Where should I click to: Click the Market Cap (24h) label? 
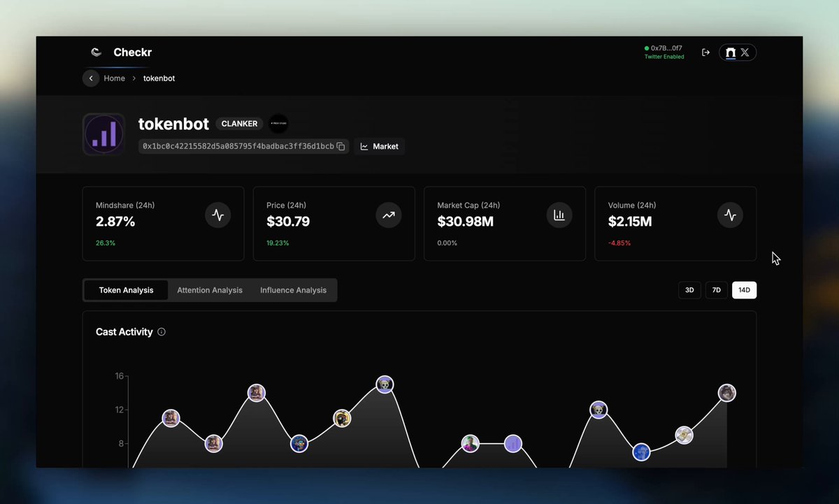point(468,206)
